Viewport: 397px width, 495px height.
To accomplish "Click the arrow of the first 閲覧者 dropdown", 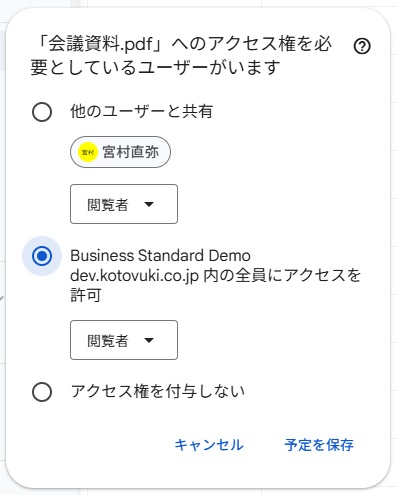I will pyautogui.click(x=149, y=204).
